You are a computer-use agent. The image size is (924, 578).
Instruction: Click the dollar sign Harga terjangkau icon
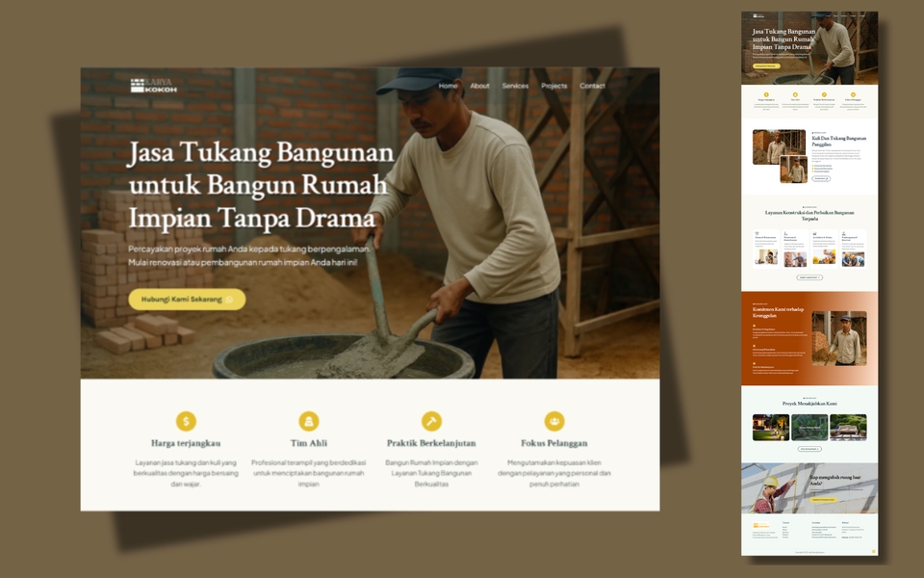coord(186,421)
